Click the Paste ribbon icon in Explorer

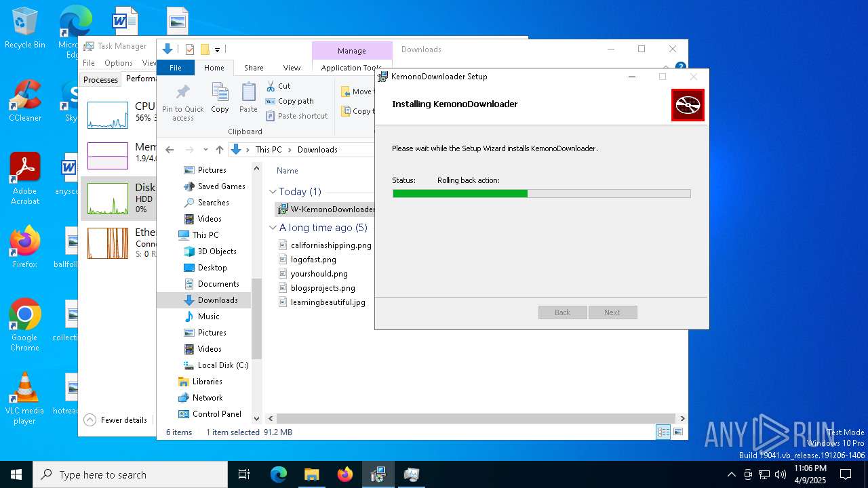click(x=248, y=98)
